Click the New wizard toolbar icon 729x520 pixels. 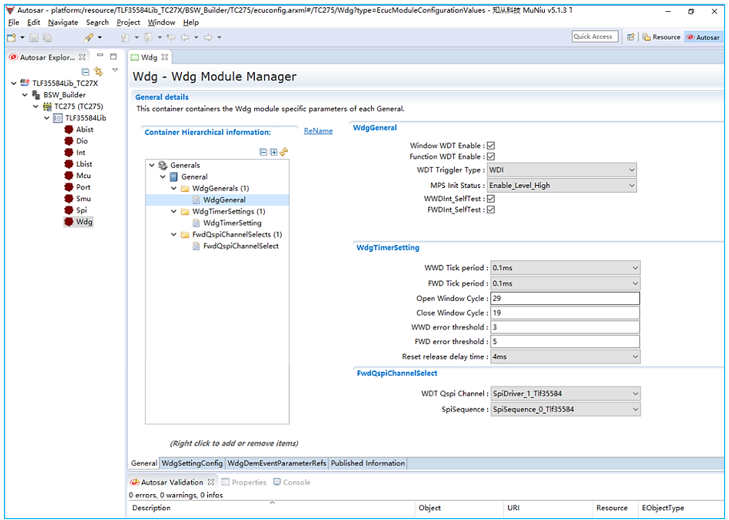(12, 37)
